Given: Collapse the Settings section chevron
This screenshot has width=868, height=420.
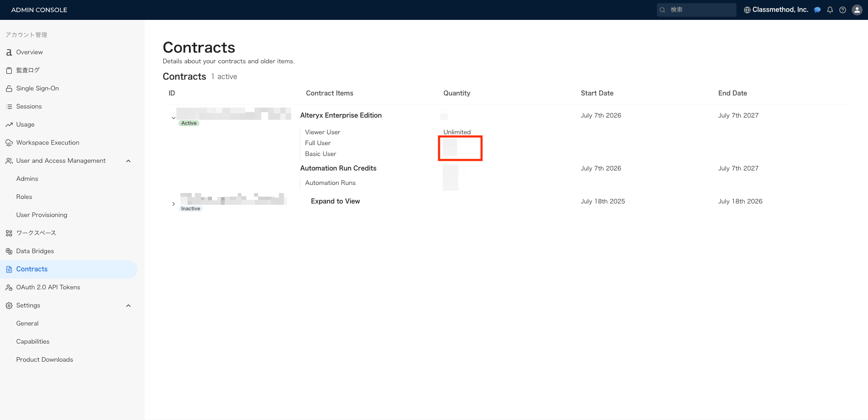Looking at the screenshot, I should tap(128, 306).
